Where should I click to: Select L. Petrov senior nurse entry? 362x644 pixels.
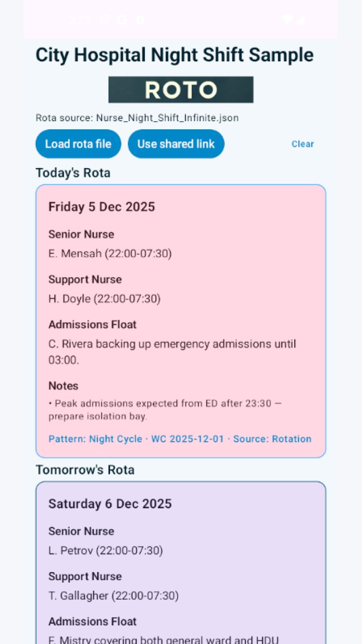coord(106,550)
